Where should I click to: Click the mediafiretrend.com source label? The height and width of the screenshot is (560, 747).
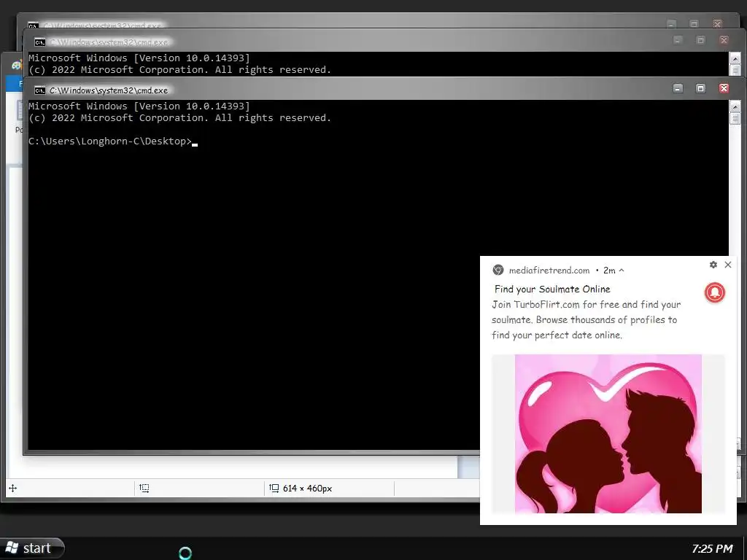[549, 271]
